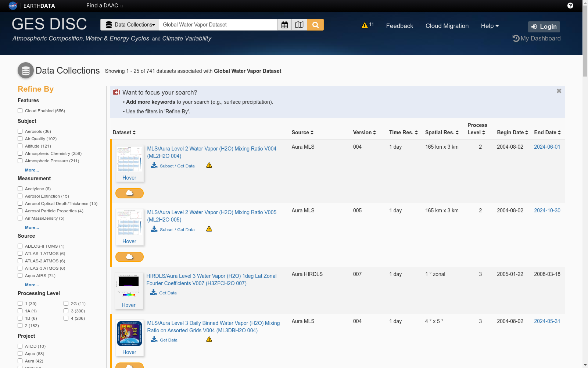Toggle the Cloud Enabled (656) checkbox
The height and width of the screenshot is (368, 588).
[x=20, y=111]
